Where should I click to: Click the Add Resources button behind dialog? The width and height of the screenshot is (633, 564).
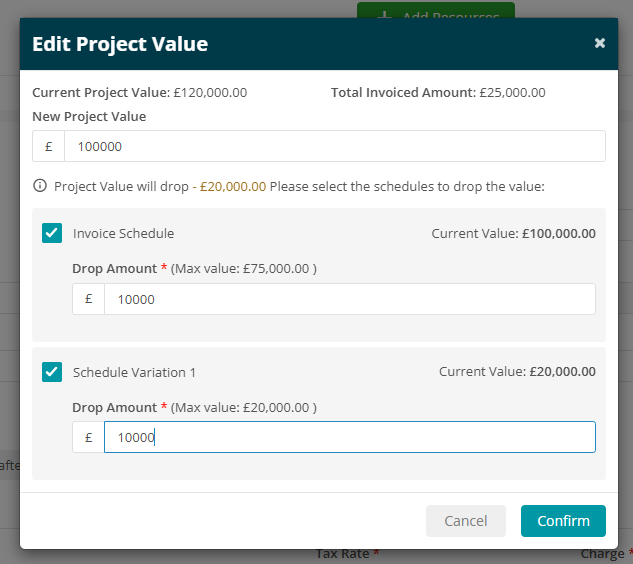[x=436, y=10]
